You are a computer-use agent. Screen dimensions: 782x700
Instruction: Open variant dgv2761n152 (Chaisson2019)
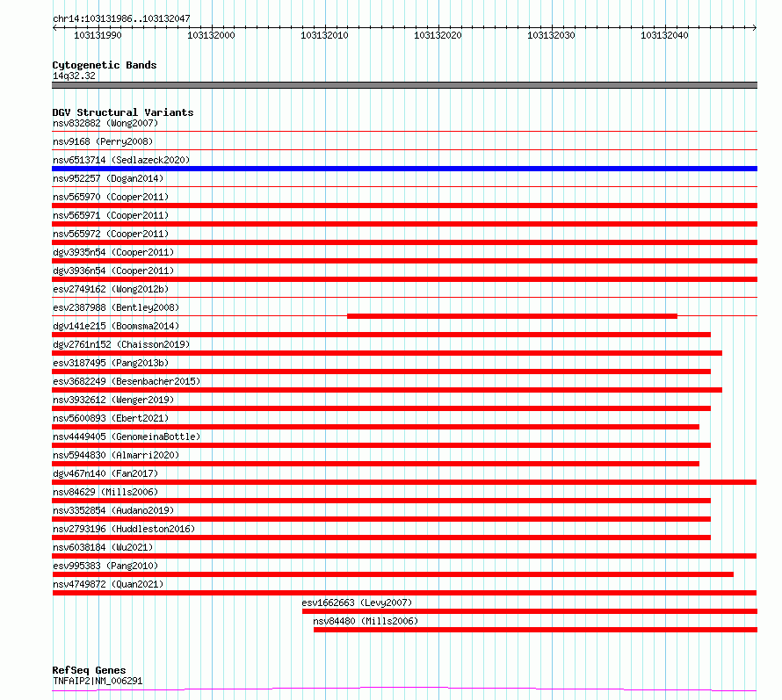pyautogui.click(x=121, y=344)
